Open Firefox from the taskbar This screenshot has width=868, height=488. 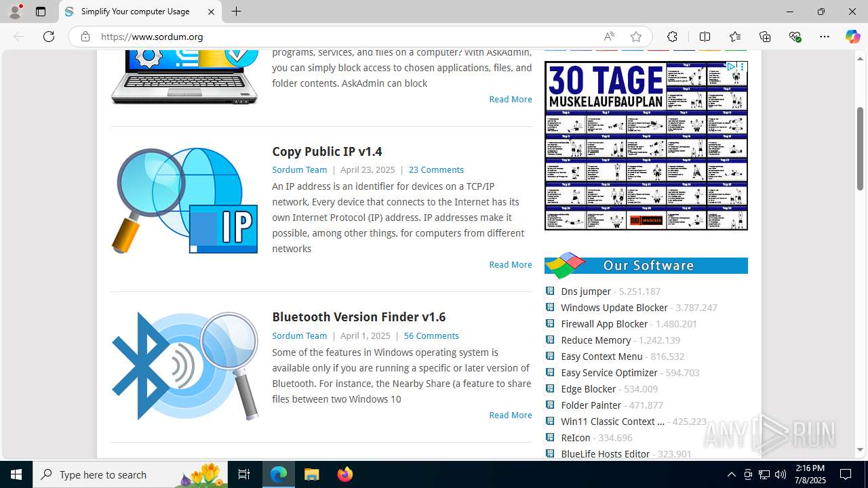[344, 474]
